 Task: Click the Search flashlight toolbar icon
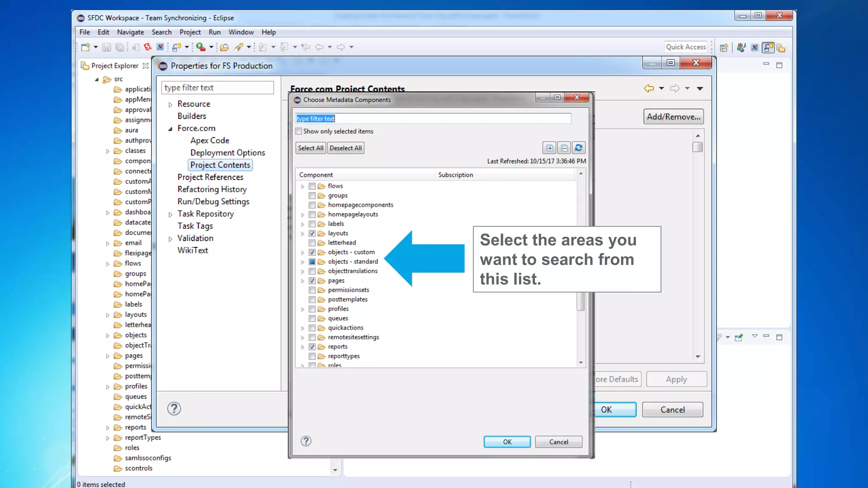coord(239,47)
